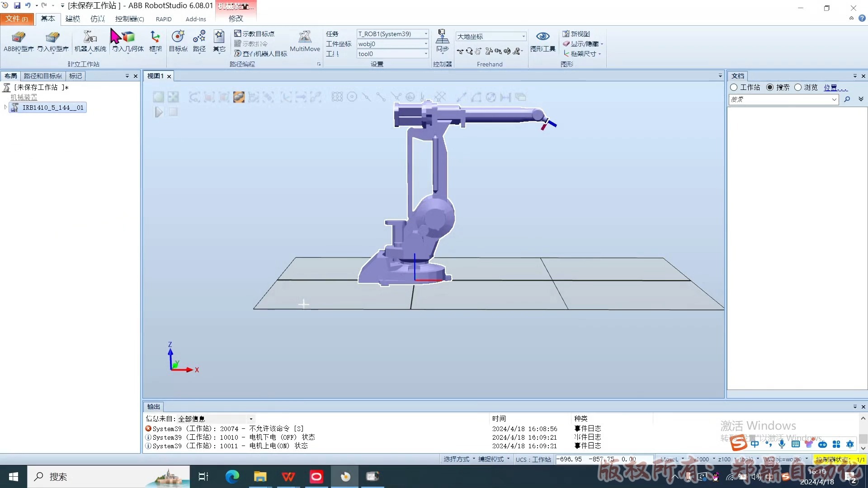Open the 大地坐标 coordinate dropdown
Screen dimensions: 868x488
pyautogui.click(x=524, y=37)
